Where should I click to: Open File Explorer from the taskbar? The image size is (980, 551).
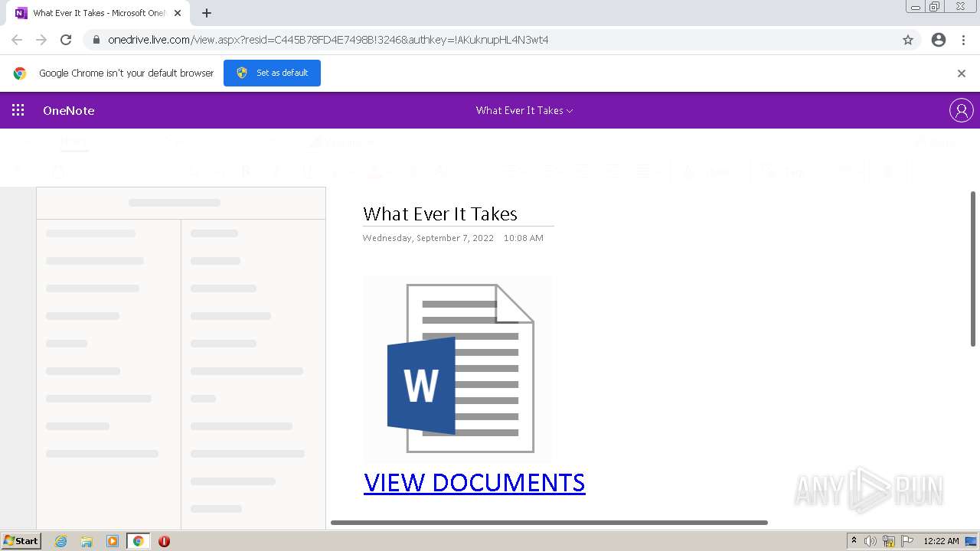87,541
